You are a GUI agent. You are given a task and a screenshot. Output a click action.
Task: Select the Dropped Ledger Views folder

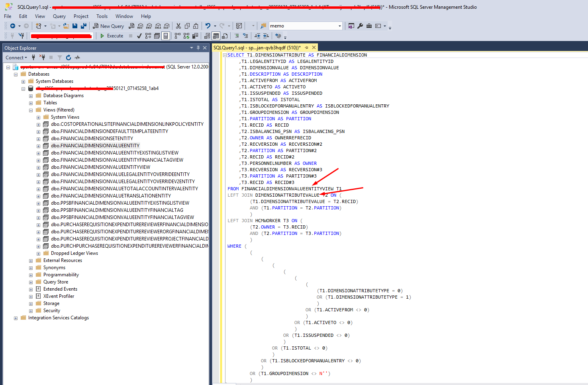click(x=74, y=253)
